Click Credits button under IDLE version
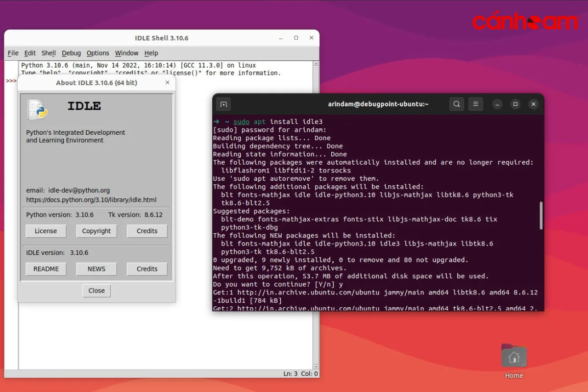 147,269
